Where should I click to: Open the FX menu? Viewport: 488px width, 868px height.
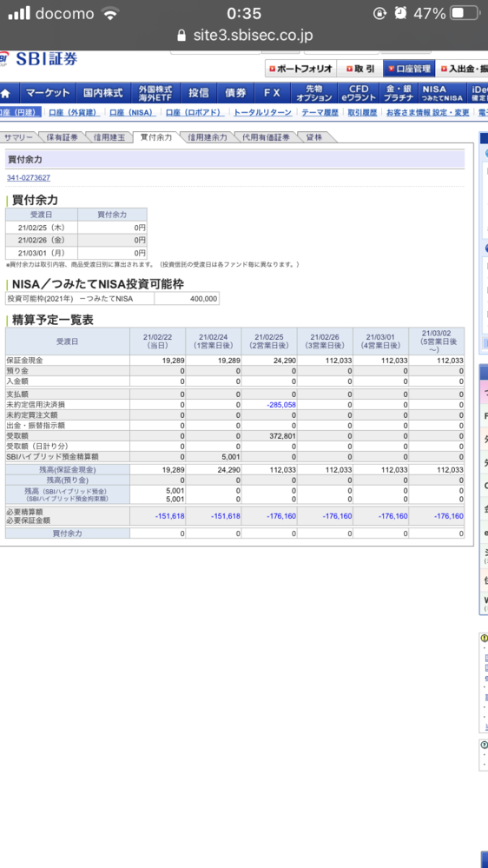(272, 93)
